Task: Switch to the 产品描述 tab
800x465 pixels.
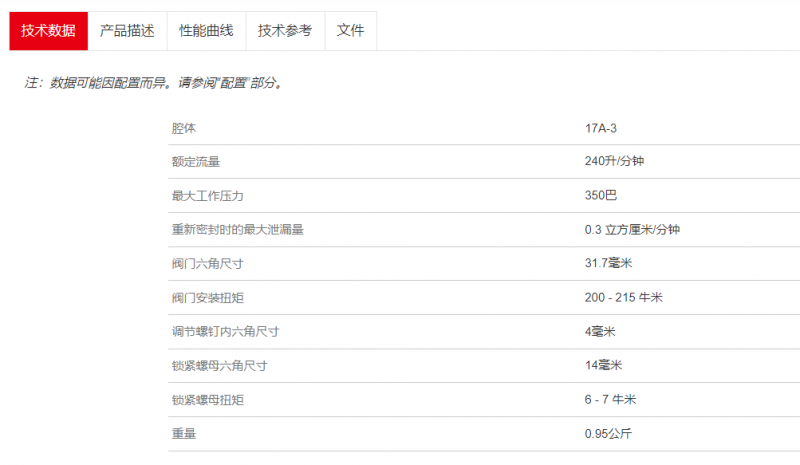Action: [x=127, y=30]
